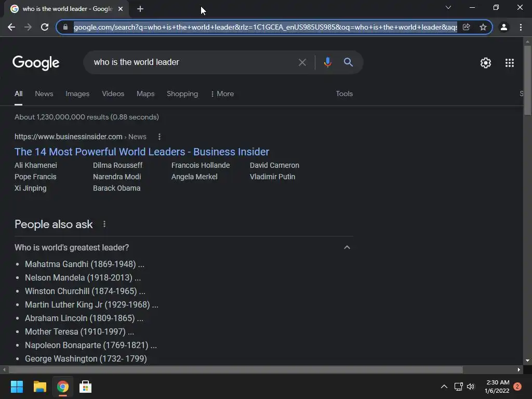Show hidden system tray icons
532x399 pixels.
pos(444,387)
